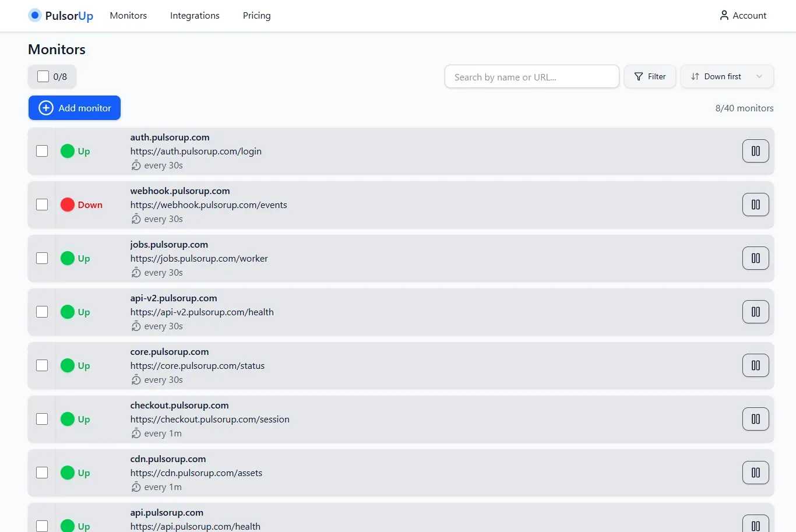Viewport: 796px width, 532px height.
Task: Focus the Search by name or URL field
Action: point(531,77)
